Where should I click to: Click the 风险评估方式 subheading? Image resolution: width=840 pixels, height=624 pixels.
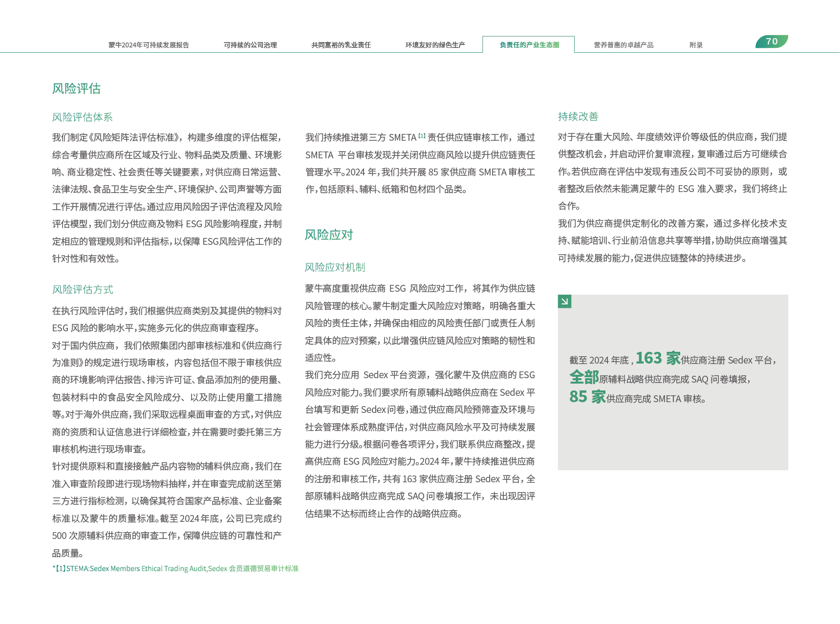click(82, 290)
